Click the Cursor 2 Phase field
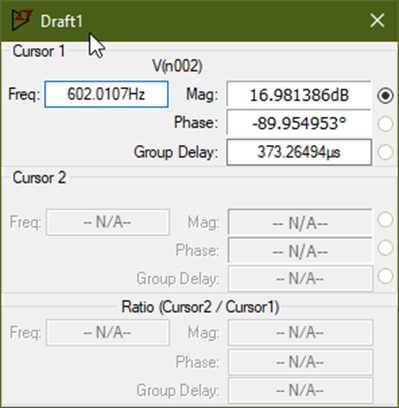Image resolution: width=399 pixels, height=408 pixels. click(300, 250)
